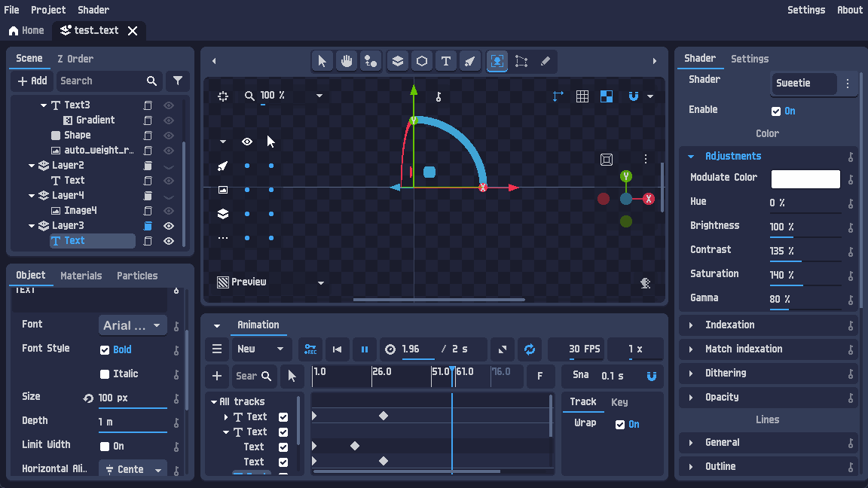Open the zoom 100 % dropdown arrow

[x=319, y=96]
